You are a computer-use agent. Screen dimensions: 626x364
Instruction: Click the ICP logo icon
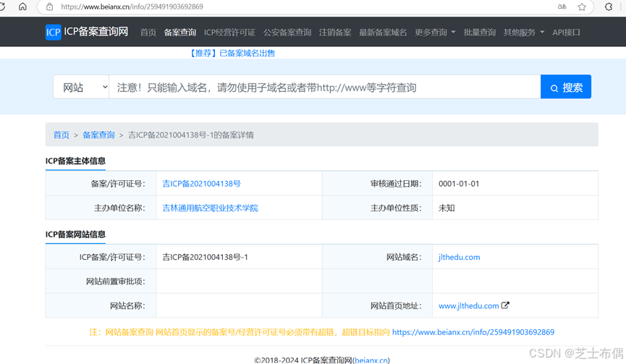coord(53,32)
